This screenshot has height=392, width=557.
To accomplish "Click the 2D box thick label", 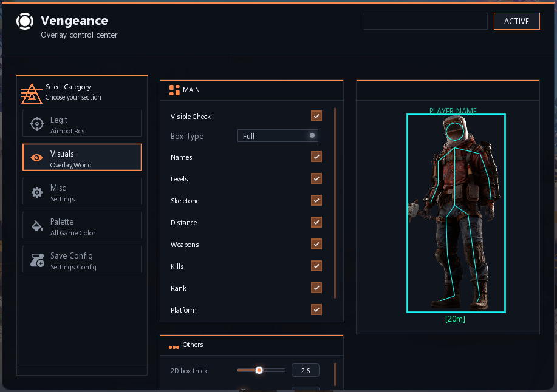I will click(189, 371).
